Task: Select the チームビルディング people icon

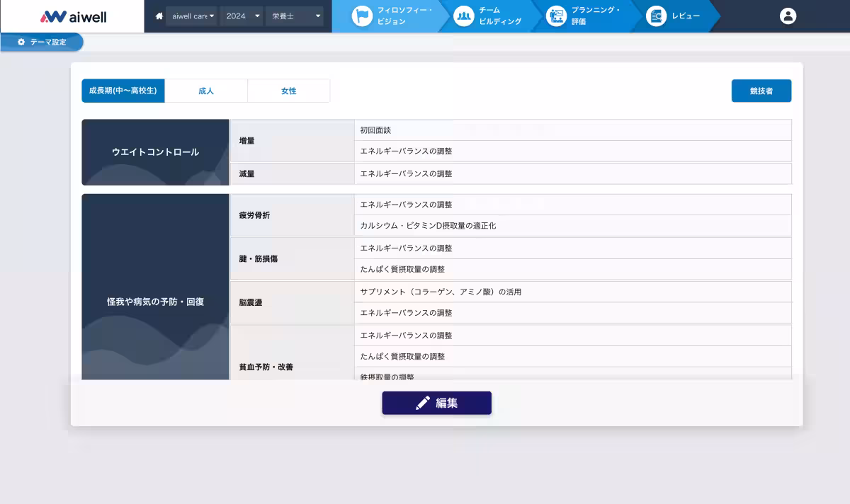Action: point(465,16)
